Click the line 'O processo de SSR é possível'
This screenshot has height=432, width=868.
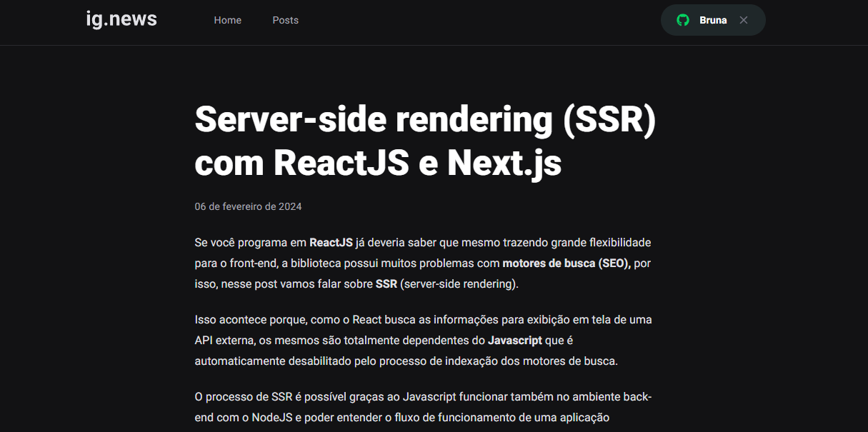[423, 396]
